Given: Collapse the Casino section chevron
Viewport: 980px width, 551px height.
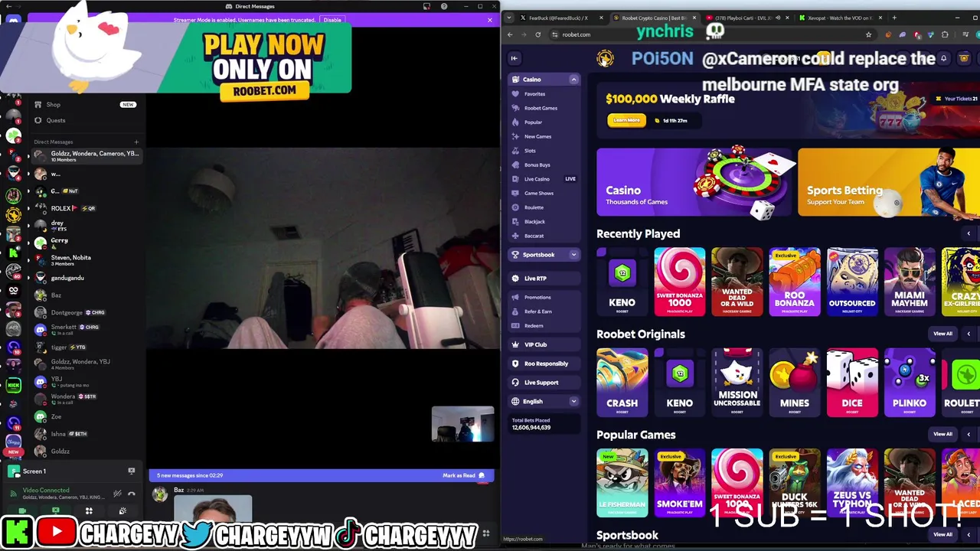Looking at the screenshot, I should tap(573, 80).
